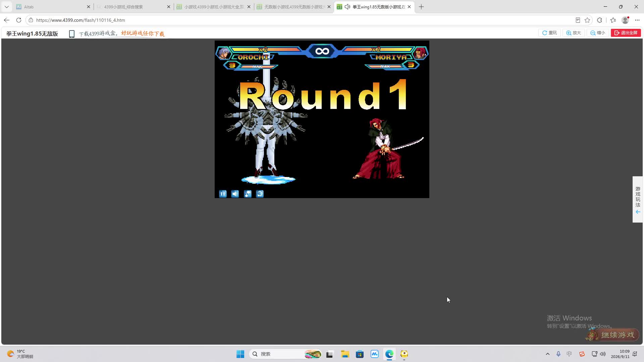Viewport: 644px width, 362px height.
Task: Add this page to favorites
Action: (x=587, y=20)
